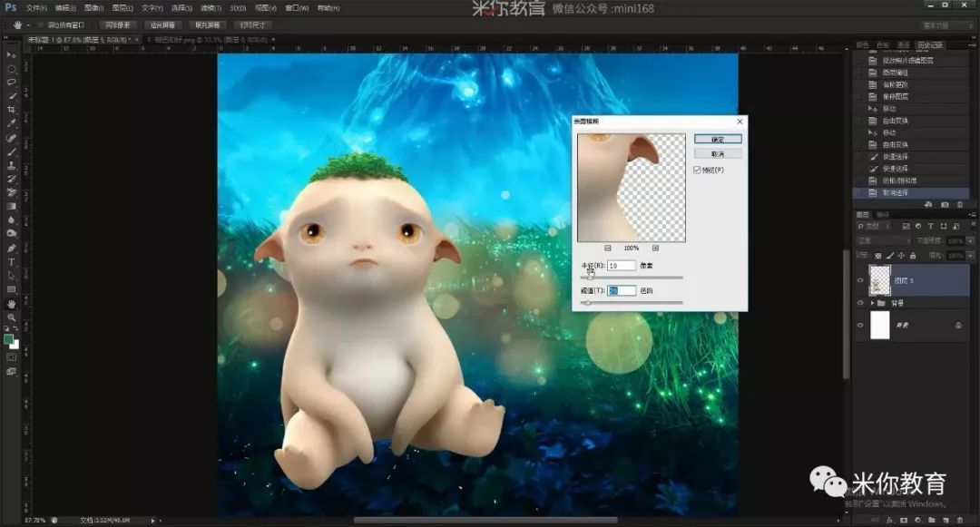Create new snapshot in History panel
The width and height of the screenshot is (980, 527).
click(x=945, y=205)
